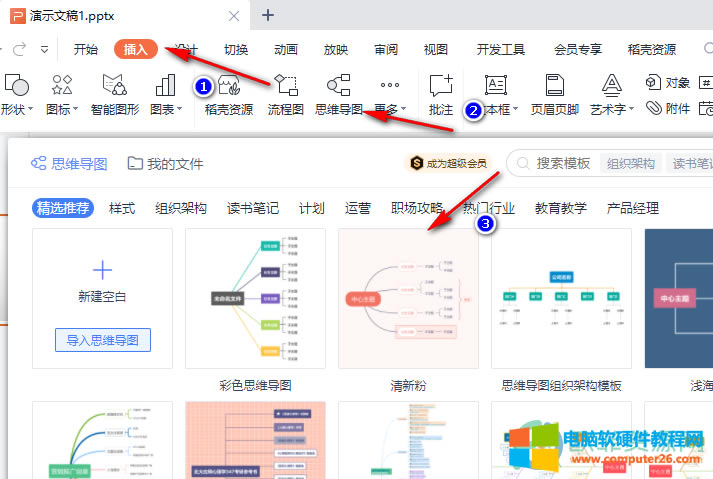Viewport: 713px width, 479px height.
Task: Insert a 批注 comment
Action: coord(440,94)
